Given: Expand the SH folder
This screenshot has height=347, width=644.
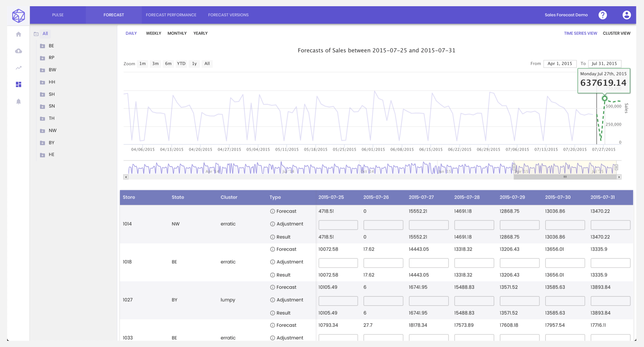Looking at the screenshot, I should coord(43,95).
